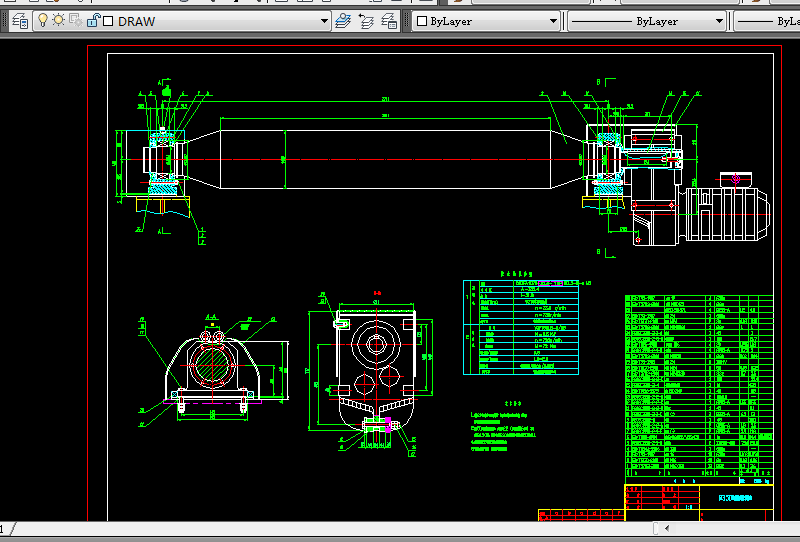Click the ByLayer color swatch box
This screenshot has height=542, width=800.
pyautogui.click(x=422, y=21)
